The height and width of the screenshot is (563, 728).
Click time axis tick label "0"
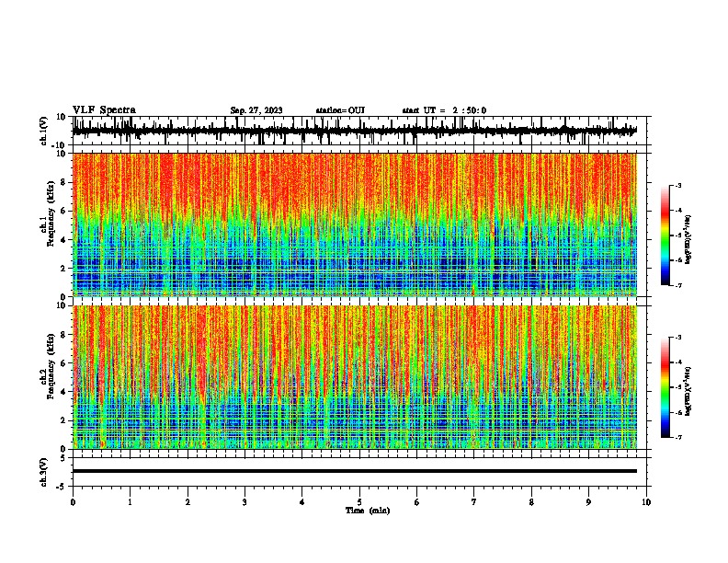tap(73, 502)
